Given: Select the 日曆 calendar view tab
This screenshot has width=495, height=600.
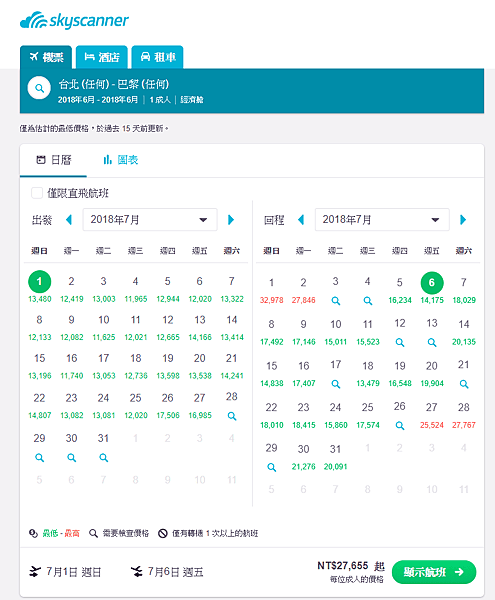Looking at the screenshot, I should tap(53, 160).
